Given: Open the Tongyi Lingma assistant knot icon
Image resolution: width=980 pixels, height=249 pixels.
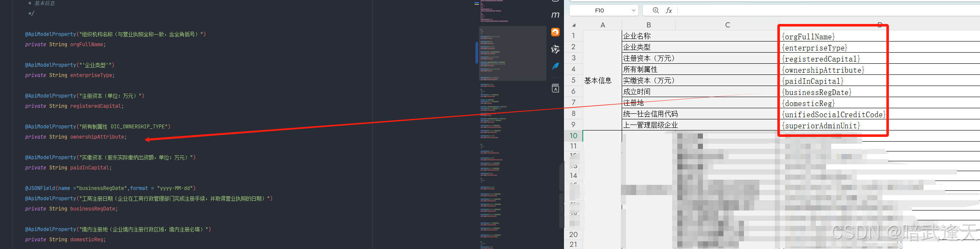Looking at the screenshot, I should pyautogui.click(x=555, y=49).
